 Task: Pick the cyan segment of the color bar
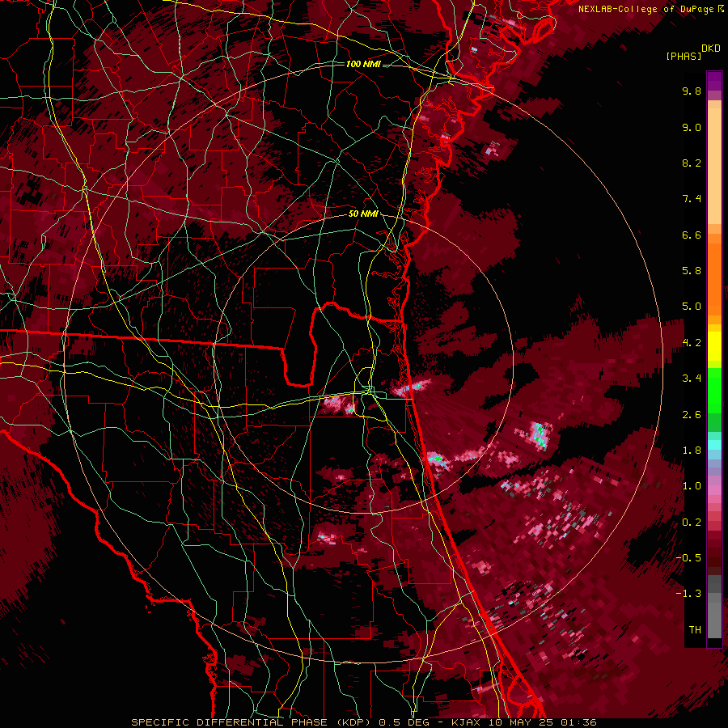[x=714, y=444]
